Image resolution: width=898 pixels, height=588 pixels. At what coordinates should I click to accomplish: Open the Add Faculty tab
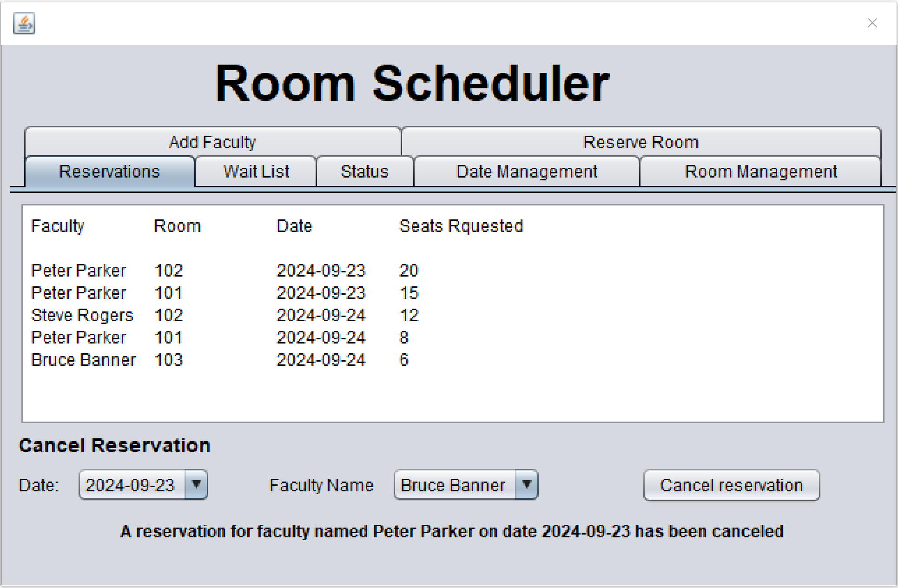(212, 142)
